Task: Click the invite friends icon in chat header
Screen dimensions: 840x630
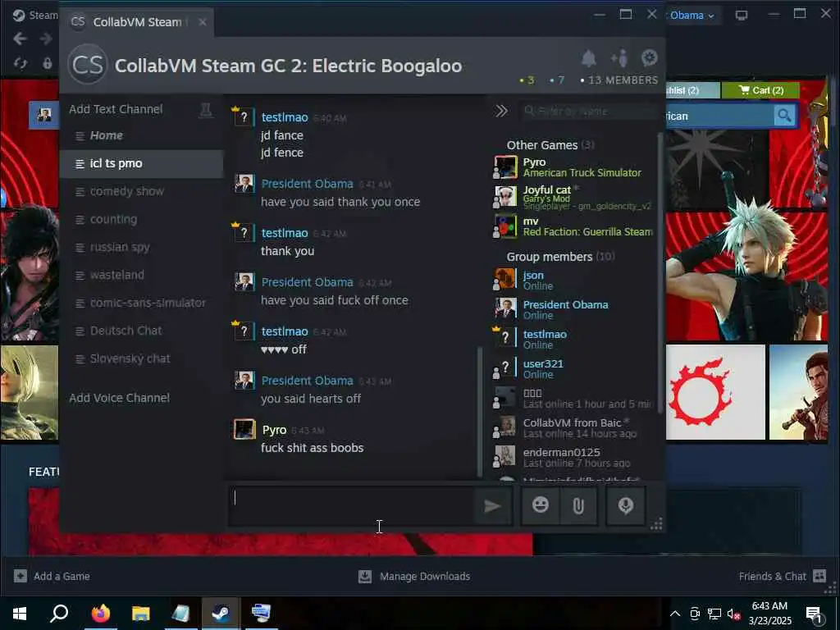Action: (x=619, y=58)
